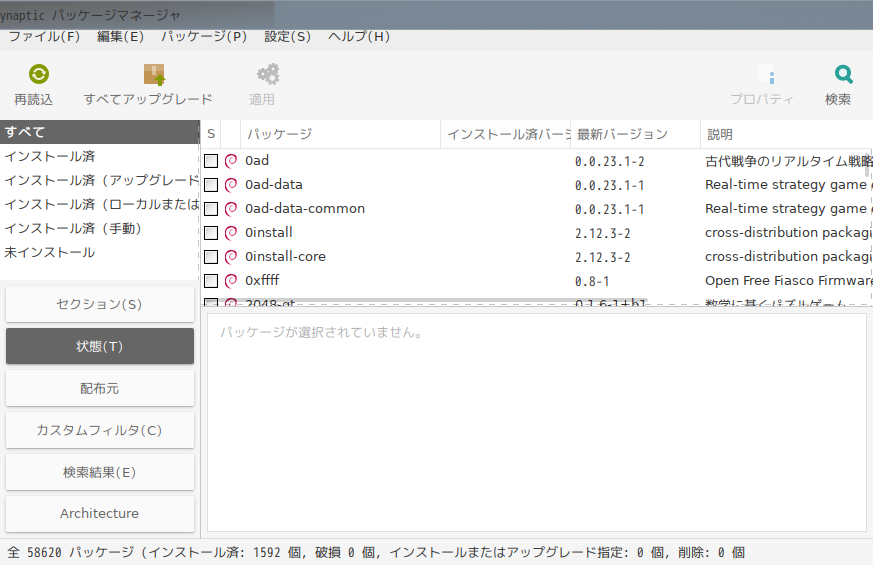Sort by the 説明 column header
Screen dimensions: 873x565
786,134
